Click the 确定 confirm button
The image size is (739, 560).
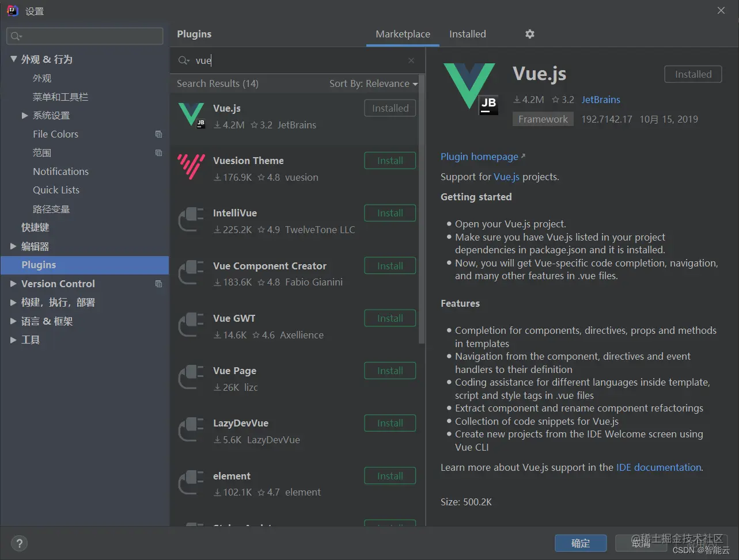[581, 543]
